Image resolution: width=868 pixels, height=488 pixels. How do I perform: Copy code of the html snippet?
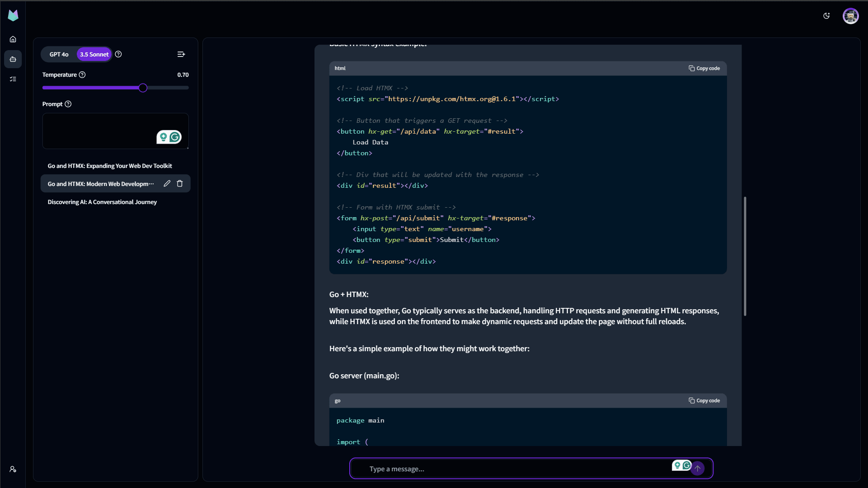click(x=704, y=69)
